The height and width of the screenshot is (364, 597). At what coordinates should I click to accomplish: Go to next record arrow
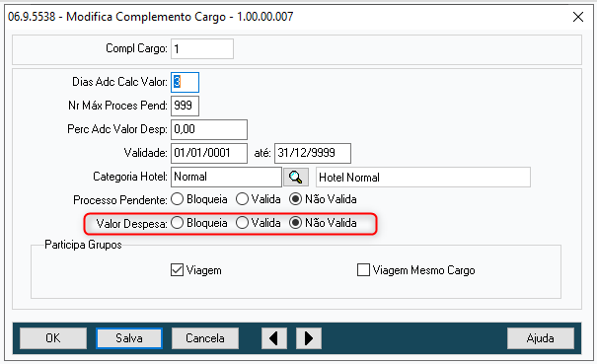click(x=309, y=338)
